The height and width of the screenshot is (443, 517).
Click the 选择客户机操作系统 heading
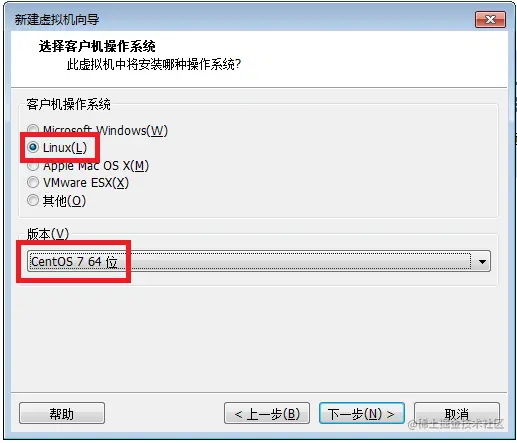click(97, 46)
